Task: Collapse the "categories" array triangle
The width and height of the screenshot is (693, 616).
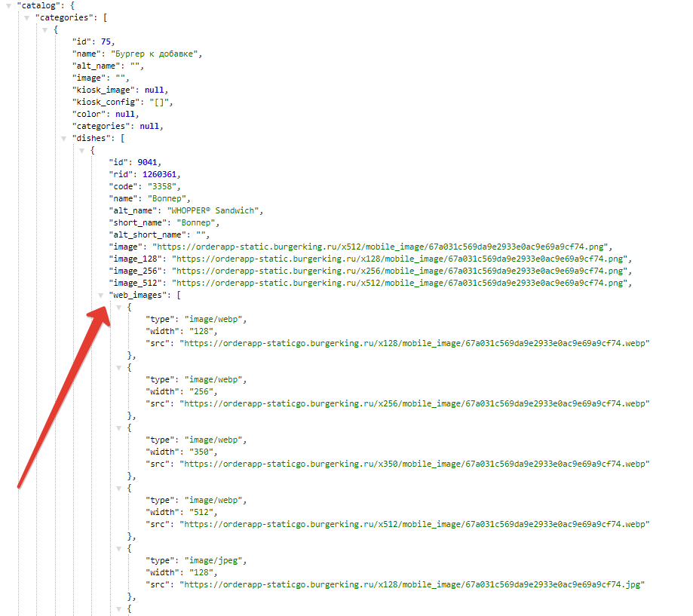Action: coord(26,18)
